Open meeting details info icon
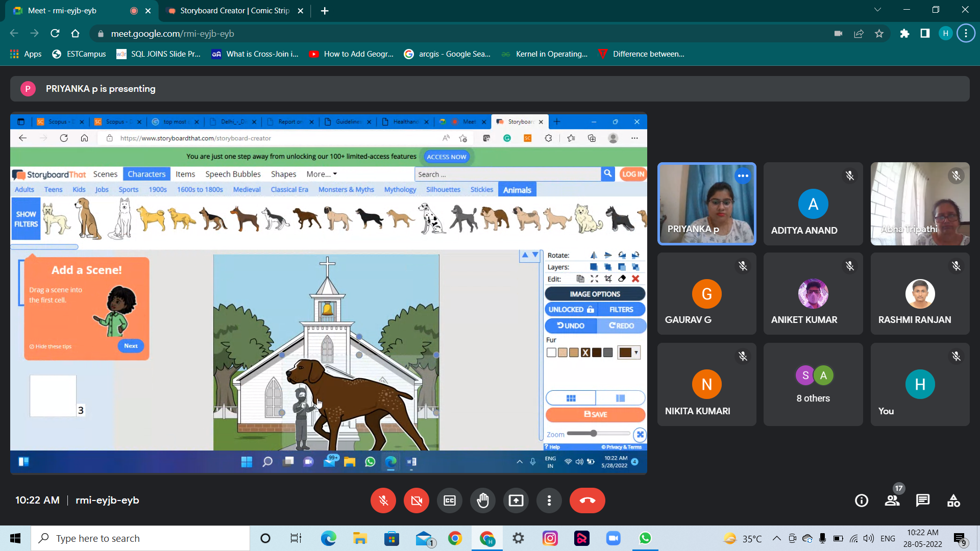Screen dimensions: 980x551 (x=862, y=500)
